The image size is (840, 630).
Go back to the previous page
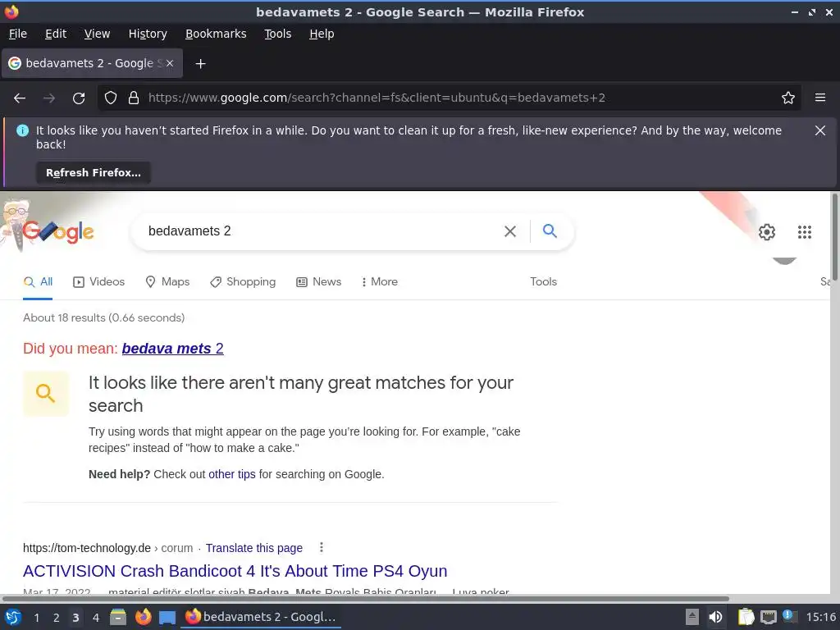pos(20,98)
